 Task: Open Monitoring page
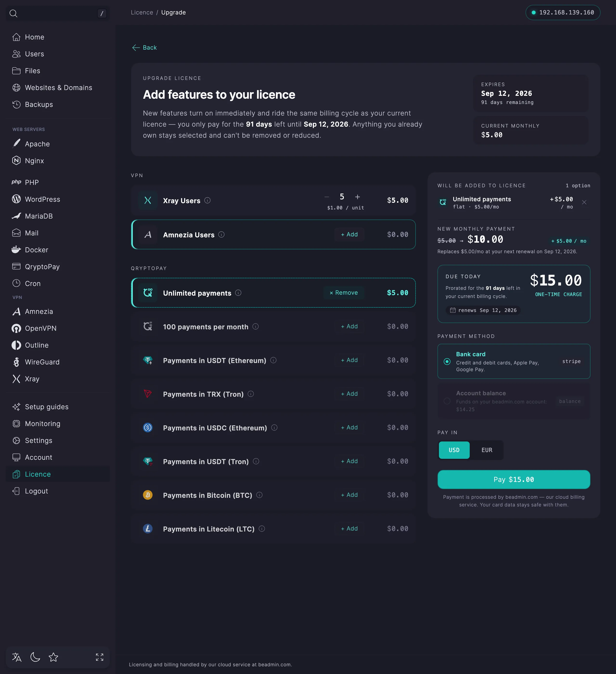coord(58,424)
